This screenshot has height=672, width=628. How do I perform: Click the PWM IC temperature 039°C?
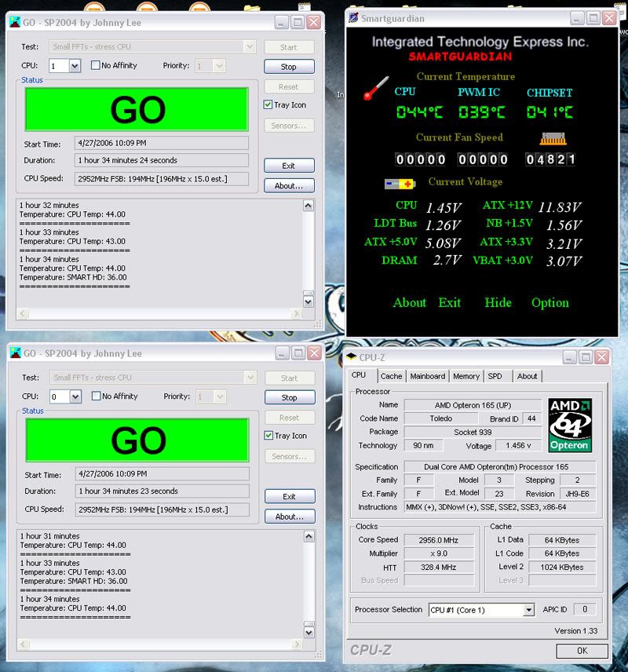point(482,111)
